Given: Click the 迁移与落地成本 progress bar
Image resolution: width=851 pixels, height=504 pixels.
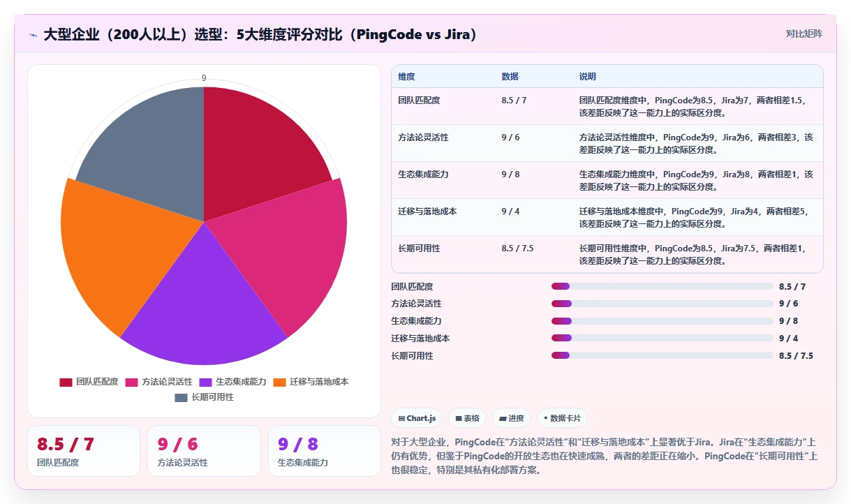Looking at the screenshot, I should [x=662, y=339].
